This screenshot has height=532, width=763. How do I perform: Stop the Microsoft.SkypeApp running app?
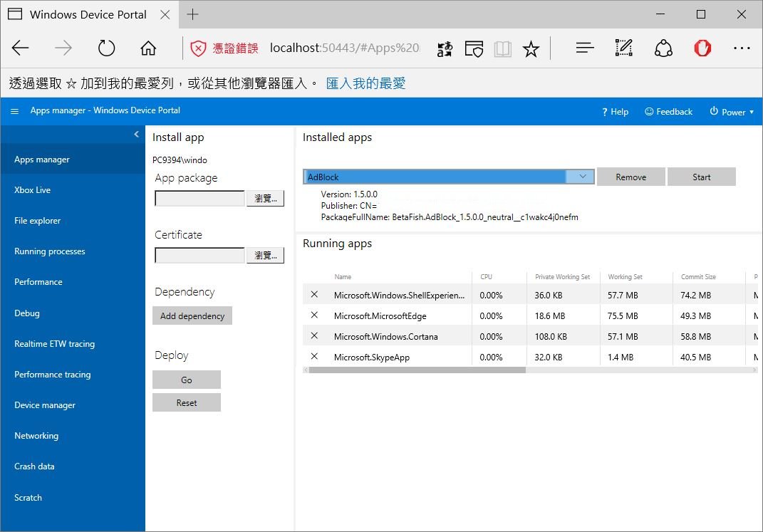click(314, 357)
